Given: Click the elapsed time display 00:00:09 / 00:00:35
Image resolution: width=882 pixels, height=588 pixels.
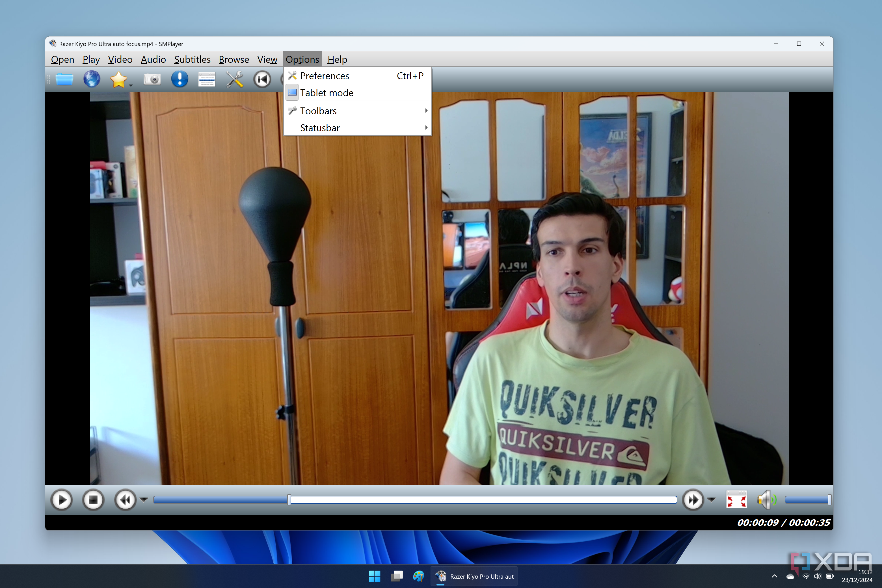Looking at the screenshot, I should (784, 522).
